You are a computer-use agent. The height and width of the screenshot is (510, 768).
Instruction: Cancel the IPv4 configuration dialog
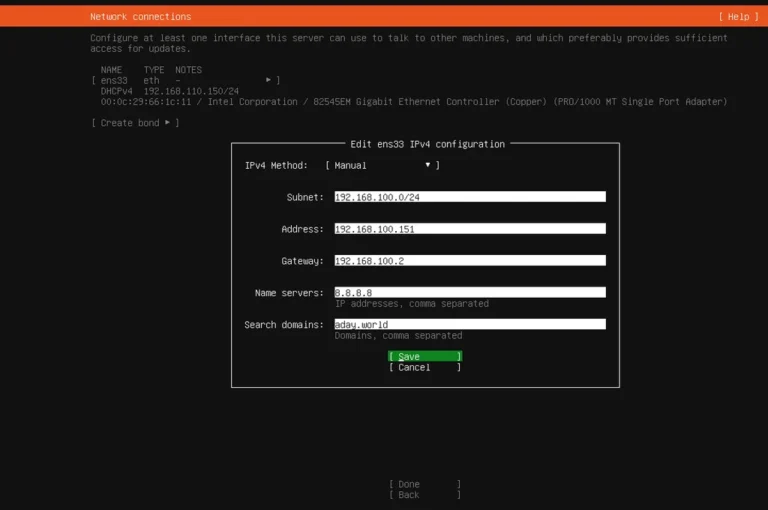click(424, 368)
